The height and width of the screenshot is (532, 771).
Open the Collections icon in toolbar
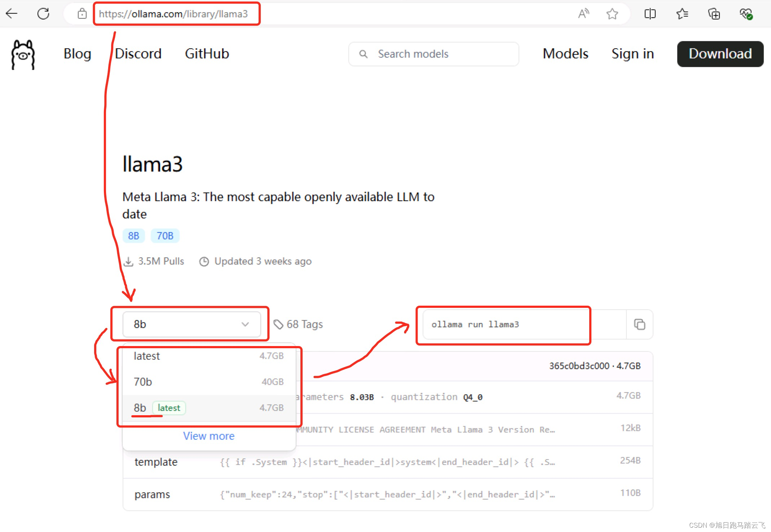click(x=714, y=13)
